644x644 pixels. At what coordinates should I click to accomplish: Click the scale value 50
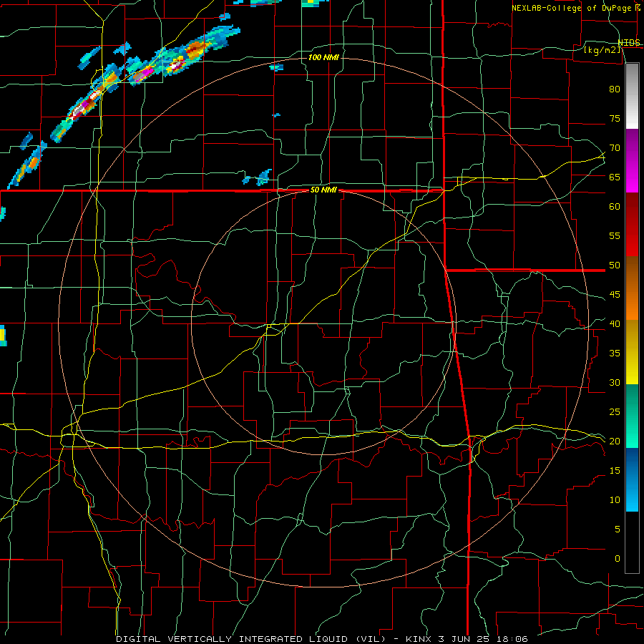[x=615, y=265]
